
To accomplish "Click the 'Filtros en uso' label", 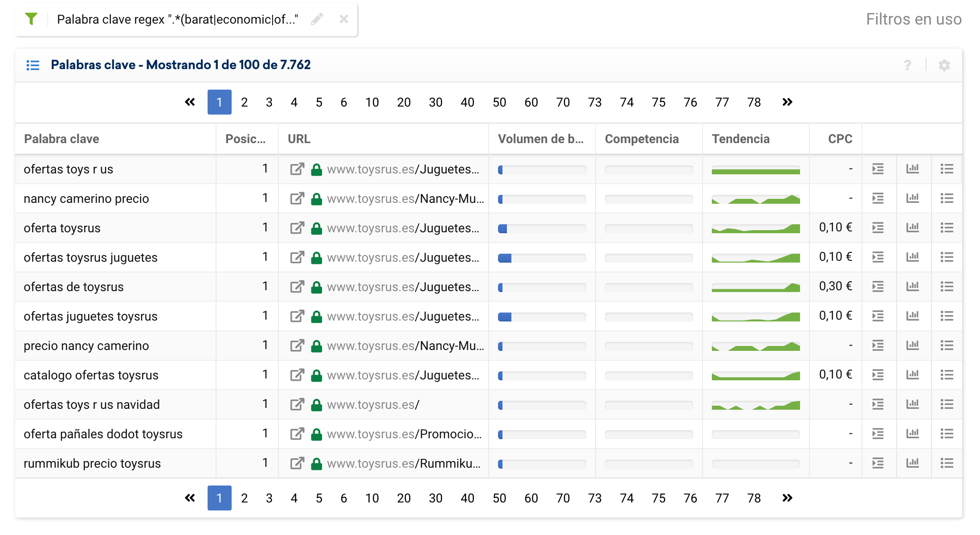I will (x=914, y=19).
